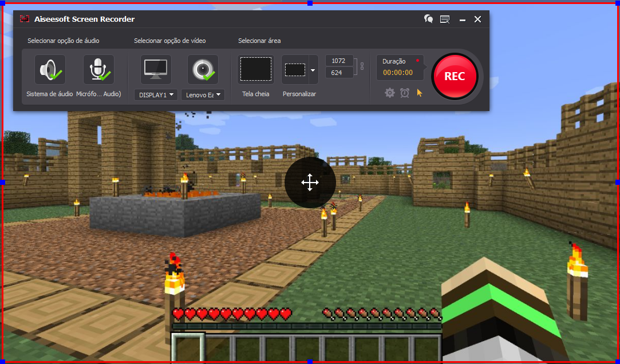Open the settings gear icon
This screenshot has height=364, width=620.
point(390,93)
